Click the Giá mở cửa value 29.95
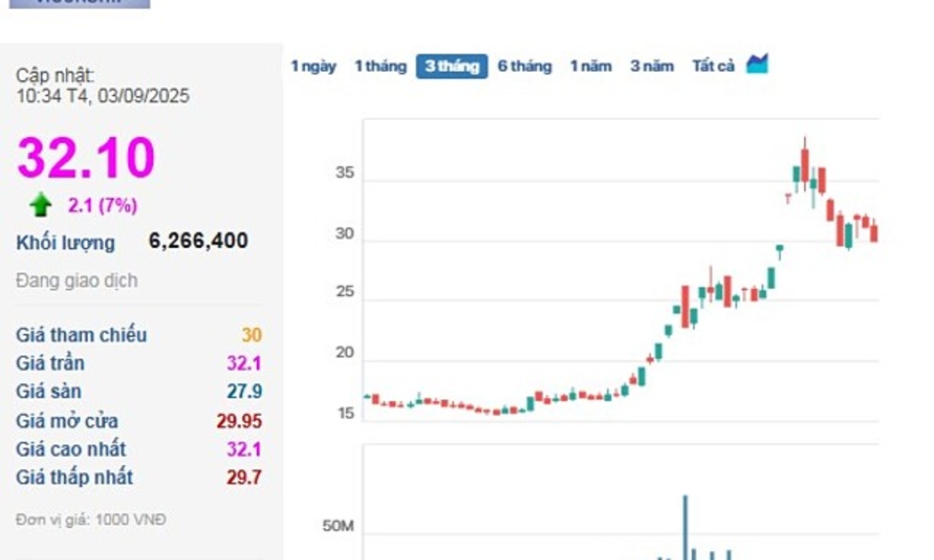This screenshot has width=934, height=560. pyautogui.click(x=238, y=420)
